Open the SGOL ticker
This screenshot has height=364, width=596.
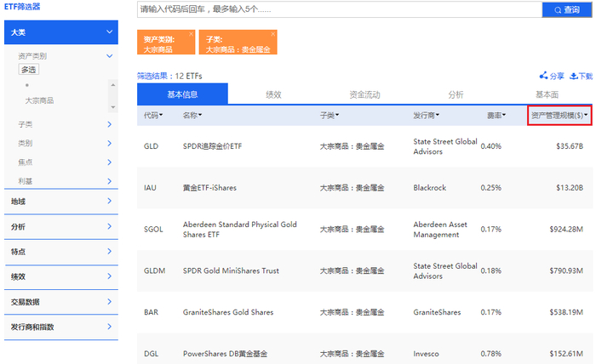153,230
